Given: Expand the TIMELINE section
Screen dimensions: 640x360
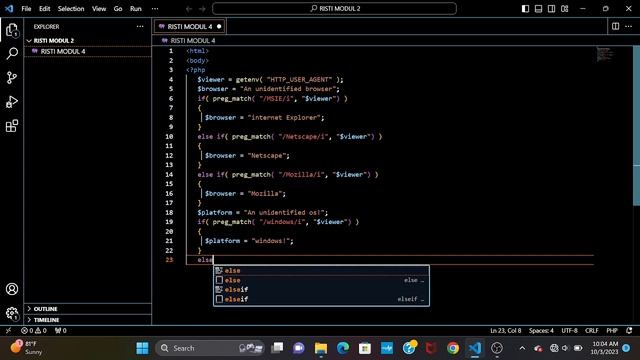Looking at the screenshot, I should [46, 320].
